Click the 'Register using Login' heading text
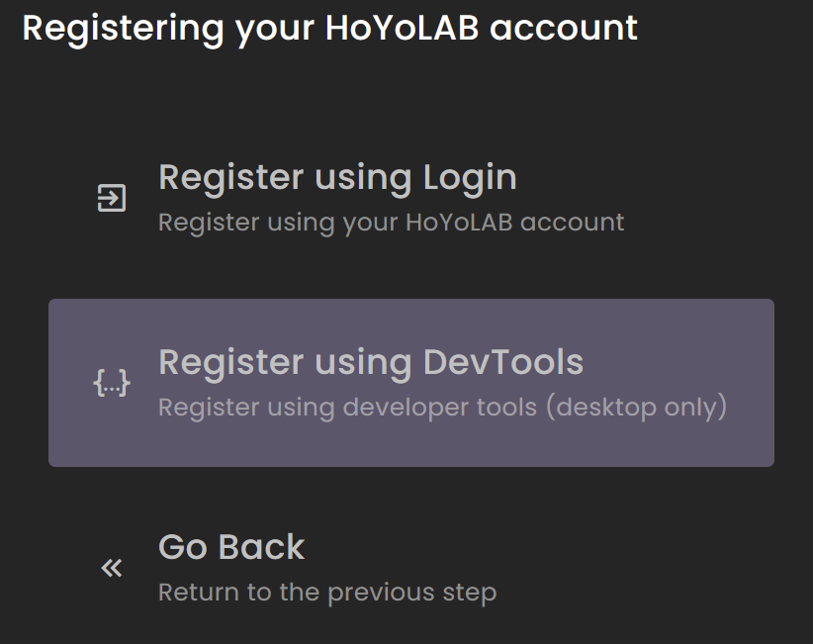Screen dimensions: 813x644 [337, 177]
